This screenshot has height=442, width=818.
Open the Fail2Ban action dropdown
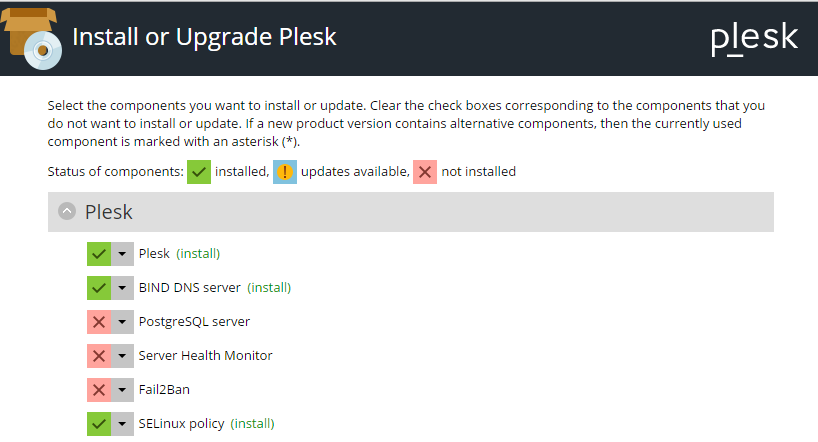122,390
